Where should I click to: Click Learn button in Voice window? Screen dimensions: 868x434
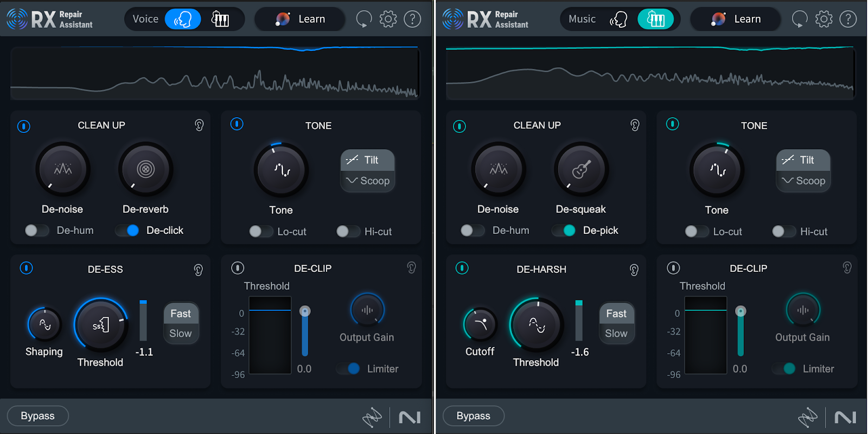[300, 19]
